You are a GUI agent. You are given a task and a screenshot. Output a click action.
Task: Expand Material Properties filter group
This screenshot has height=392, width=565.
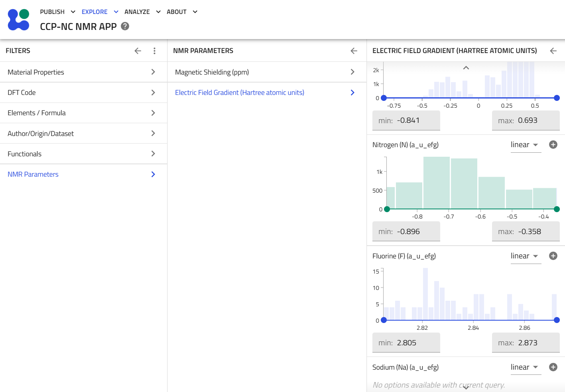pos(83,72)
